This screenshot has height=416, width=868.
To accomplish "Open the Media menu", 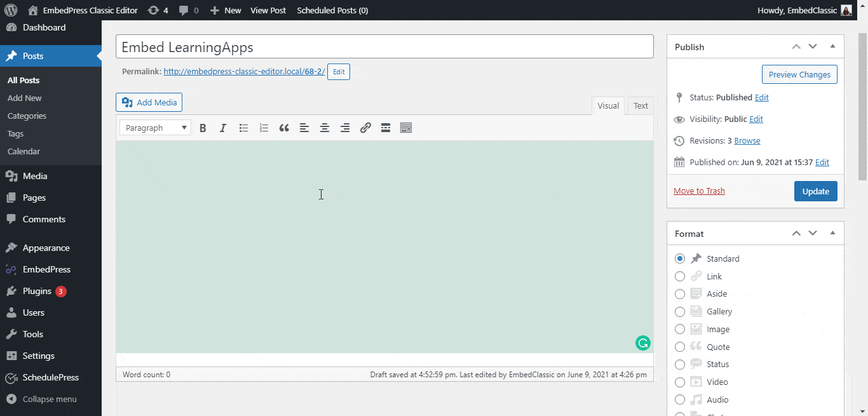I will click(51, 176).
